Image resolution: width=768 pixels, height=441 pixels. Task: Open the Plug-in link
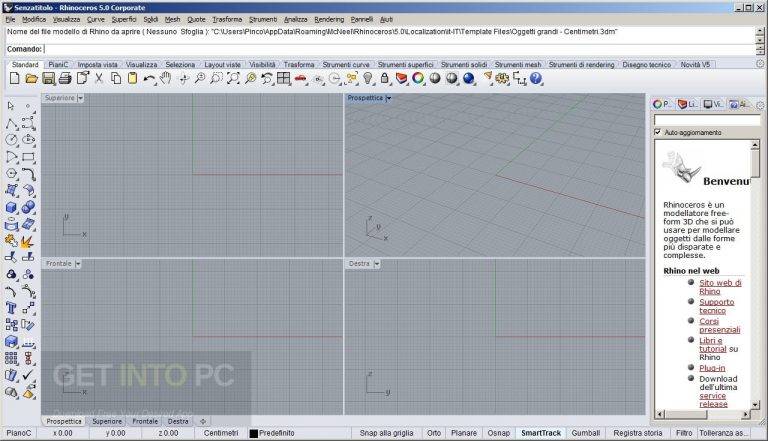coord(712,368)
